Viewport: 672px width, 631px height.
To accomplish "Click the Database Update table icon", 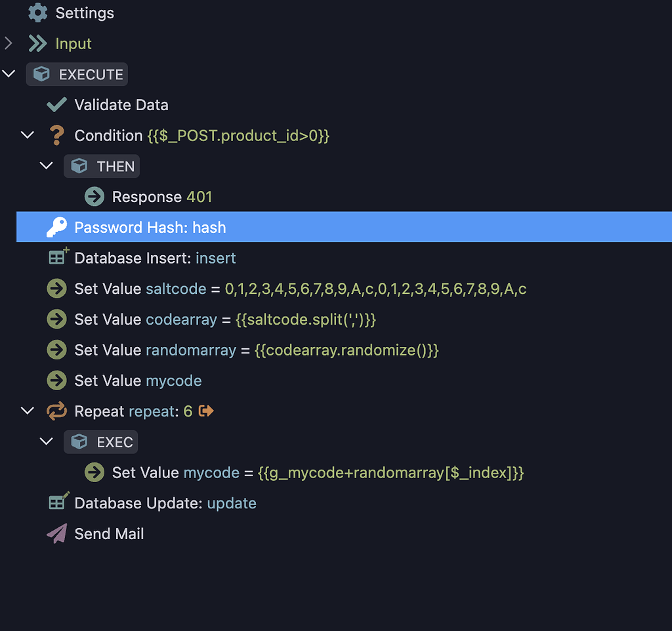I will pos(58,502).
